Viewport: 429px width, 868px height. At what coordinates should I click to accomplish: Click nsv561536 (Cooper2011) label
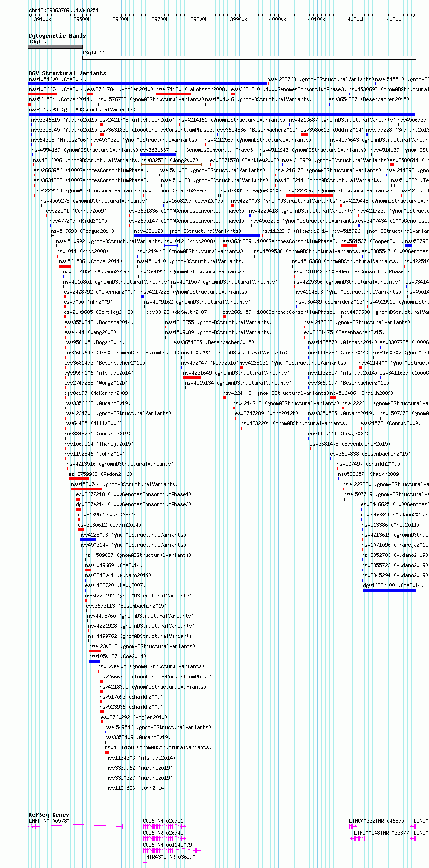91,261
